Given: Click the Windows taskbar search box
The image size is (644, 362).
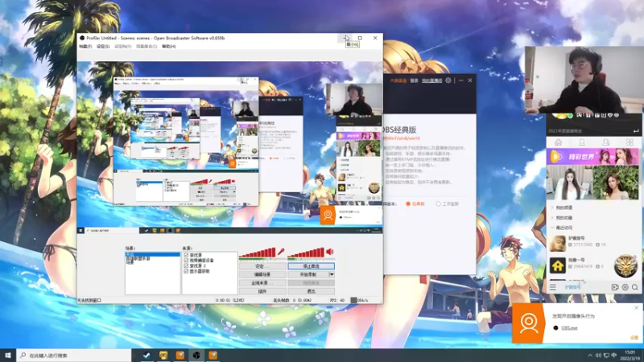Looking at the screenshot, I should [x=74, y=355].
